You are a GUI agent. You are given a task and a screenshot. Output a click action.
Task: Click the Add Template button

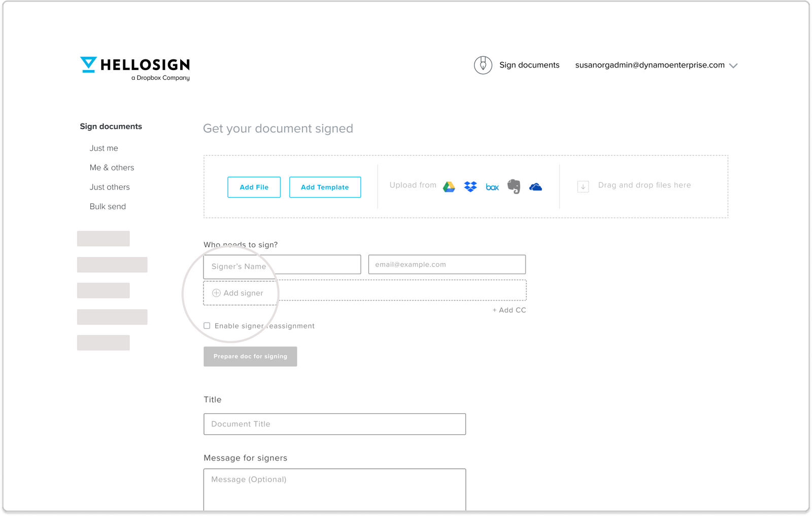click(325, 187)
